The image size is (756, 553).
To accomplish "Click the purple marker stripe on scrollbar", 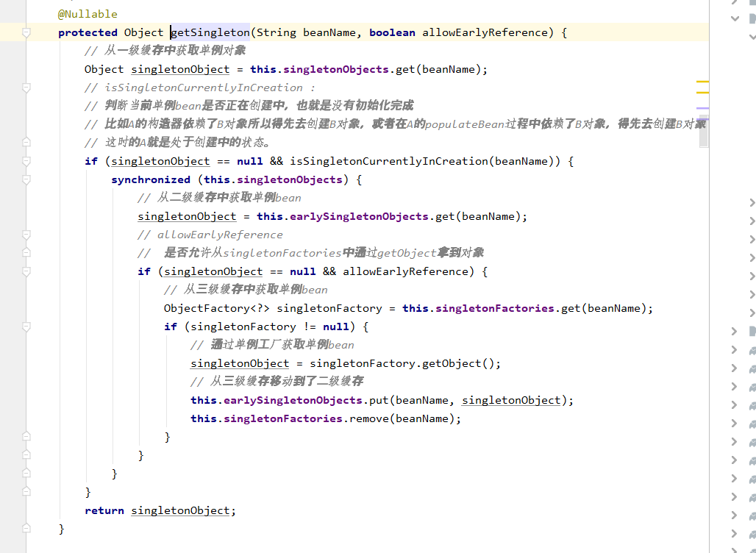I will [x=702, y=108].
